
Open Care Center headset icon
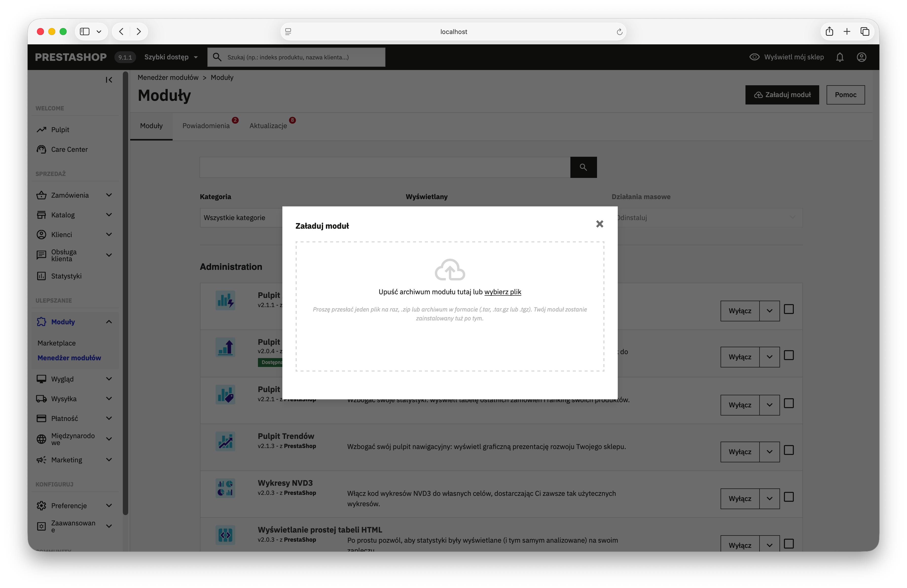tap(41, 149)
